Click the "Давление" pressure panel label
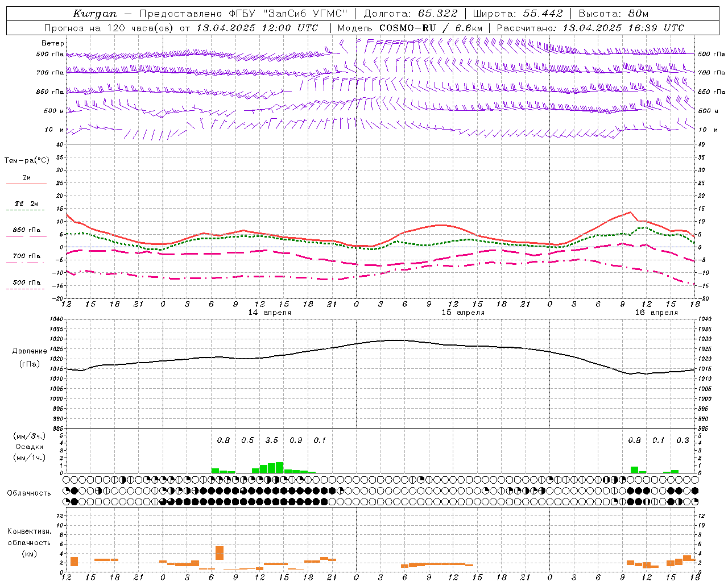 (30, 351)
